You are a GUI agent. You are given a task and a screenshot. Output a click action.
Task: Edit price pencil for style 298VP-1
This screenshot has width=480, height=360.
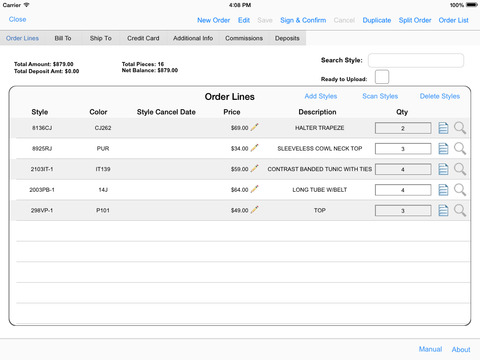(x=254, y=210)
